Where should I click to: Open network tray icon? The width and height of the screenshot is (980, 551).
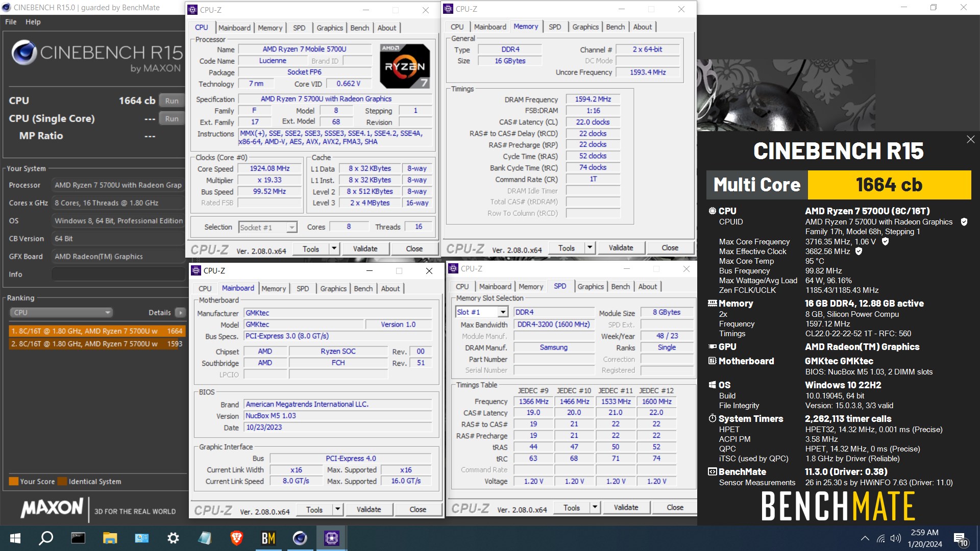pos(880,538)
